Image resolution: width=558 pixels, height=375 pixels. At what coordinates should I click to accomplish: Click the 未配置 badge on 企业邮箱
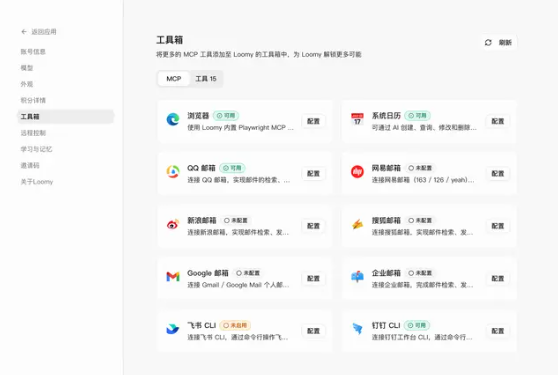420,273
